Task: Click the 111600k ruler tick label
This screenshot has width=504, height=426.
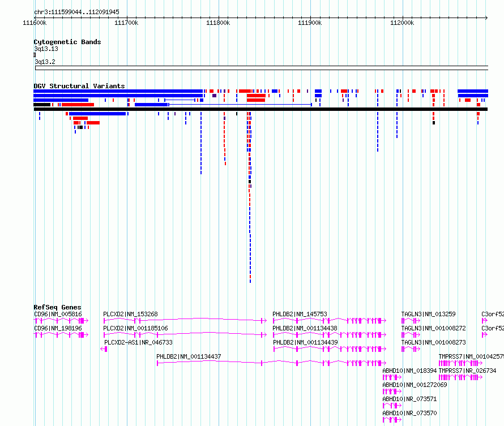Action: [35, 23]
